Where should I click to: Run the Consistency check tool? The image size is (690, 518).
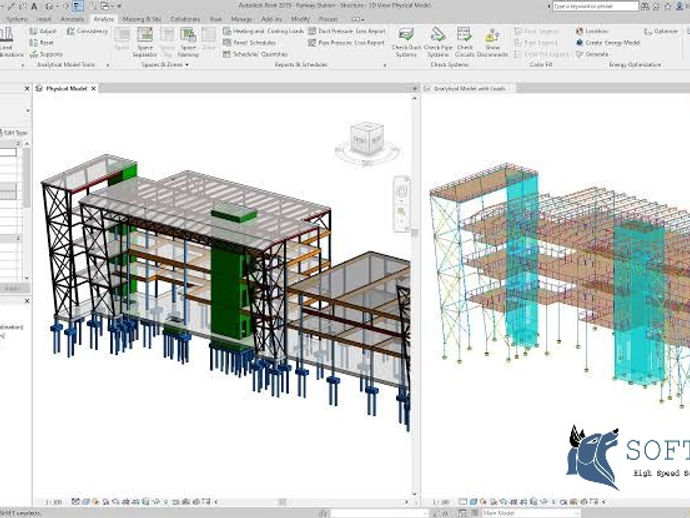click(x=87, y=31)
